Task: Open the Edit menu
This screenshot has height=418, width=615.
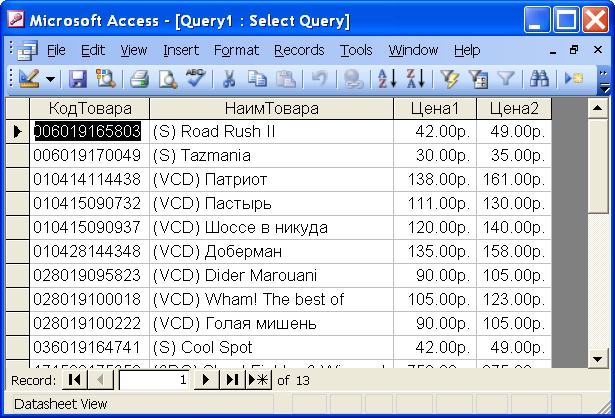Action: click(x=93, y=50)
